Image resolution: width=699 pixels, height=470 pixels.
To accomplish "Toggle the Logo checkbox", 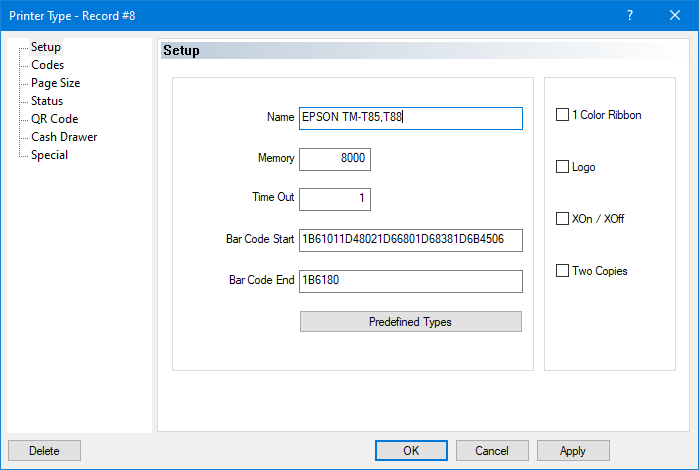I will (562, 167).
